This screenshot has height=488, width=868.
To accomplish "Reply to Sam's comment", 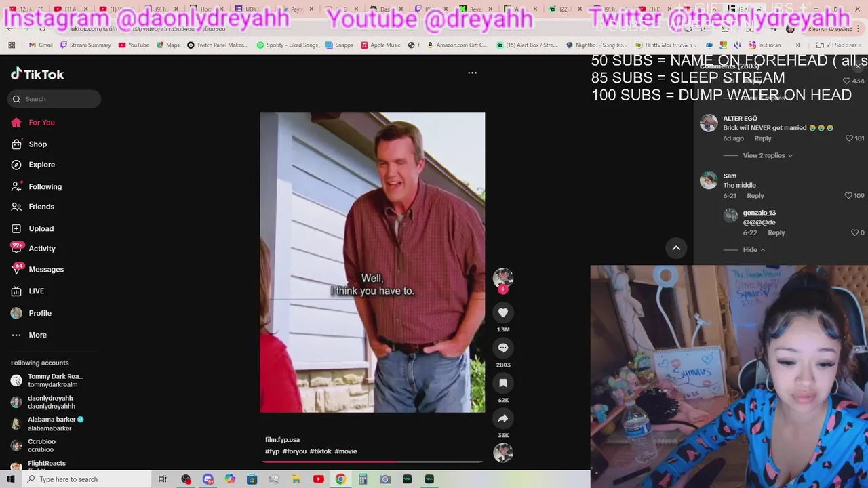I will (755, 196).
